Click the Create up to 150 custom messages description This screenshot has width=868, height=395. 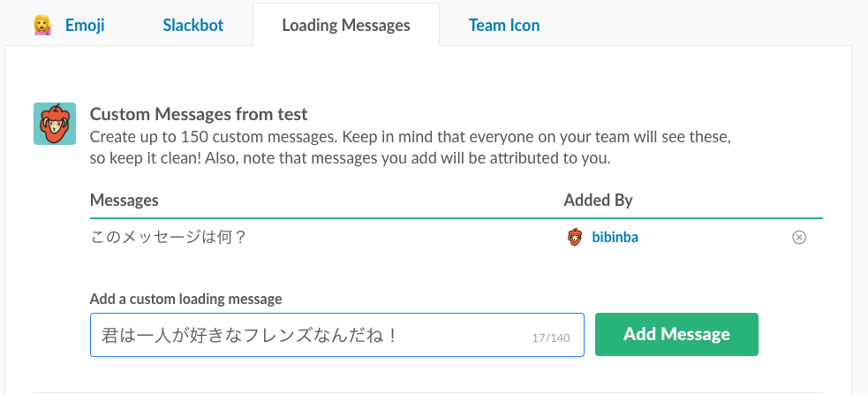click(x=411, y=148)
